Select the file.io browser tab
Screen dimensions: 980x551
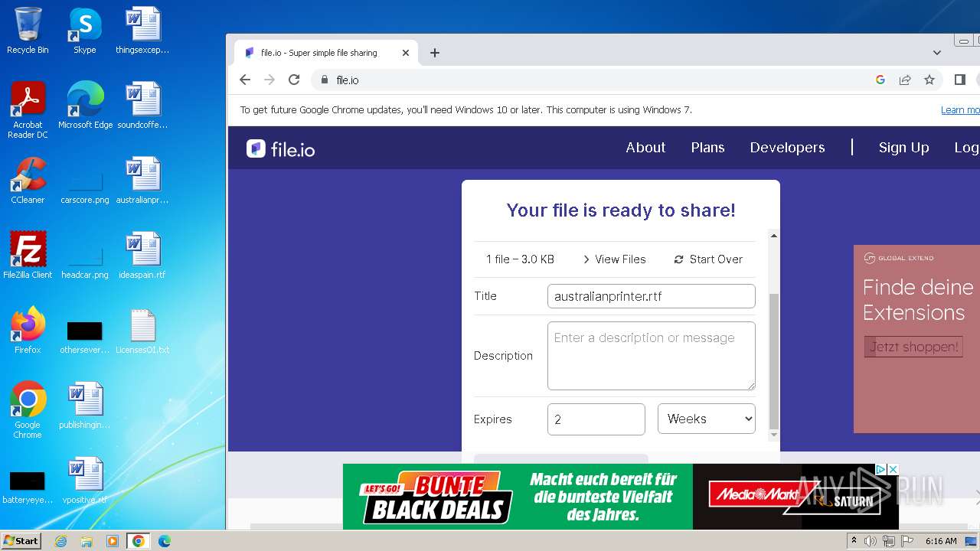click(325, 53)
